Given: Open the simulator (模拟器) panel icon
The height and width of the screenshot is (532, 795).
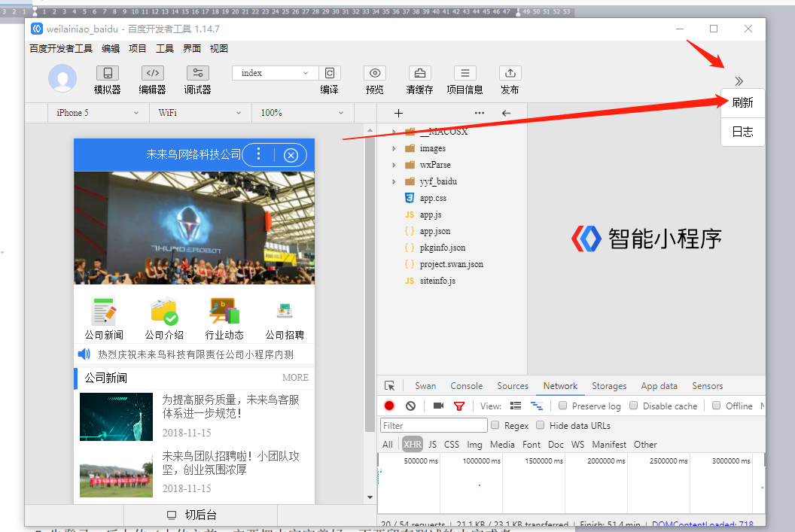Looking at the screenshot, I should click(x=107, y=74).
